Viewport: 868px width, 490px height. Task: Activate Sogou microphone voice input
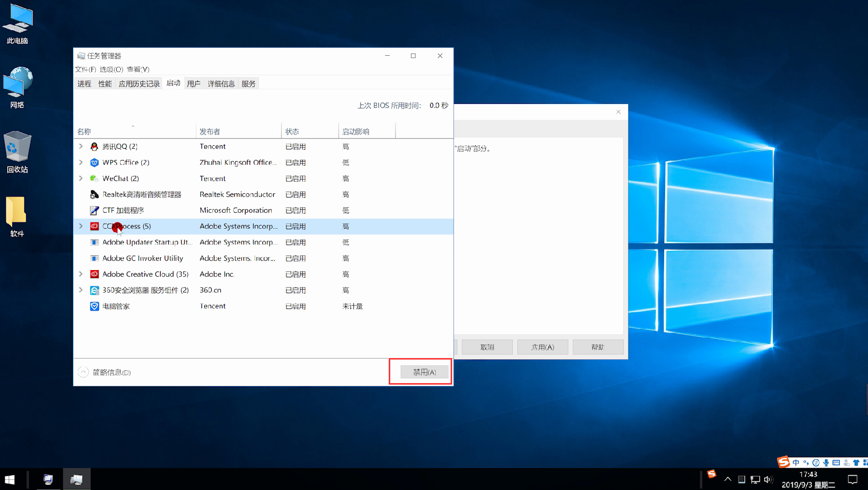click(x=826, y=462)
